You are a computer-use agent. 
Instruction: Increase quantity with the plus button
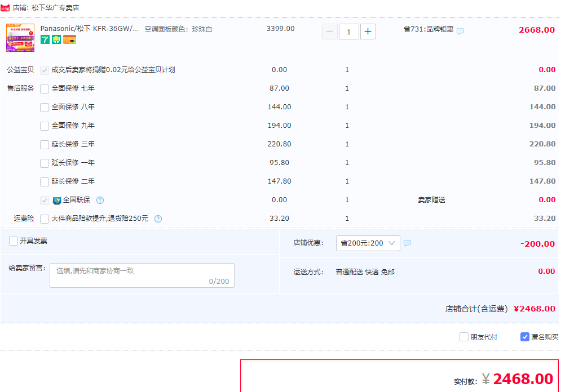pos(368,32)
